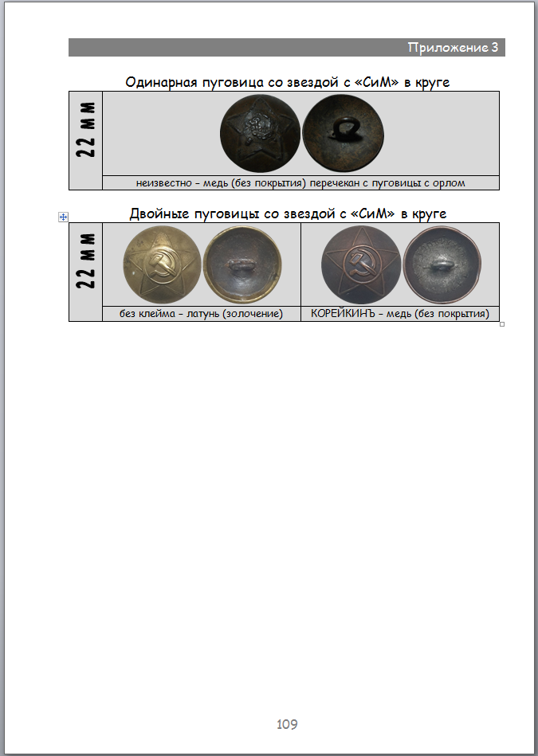Click the "Приложение 3" header text
Image resolution: width=538 pixels, height=756 pixels.
pos(453,47)
